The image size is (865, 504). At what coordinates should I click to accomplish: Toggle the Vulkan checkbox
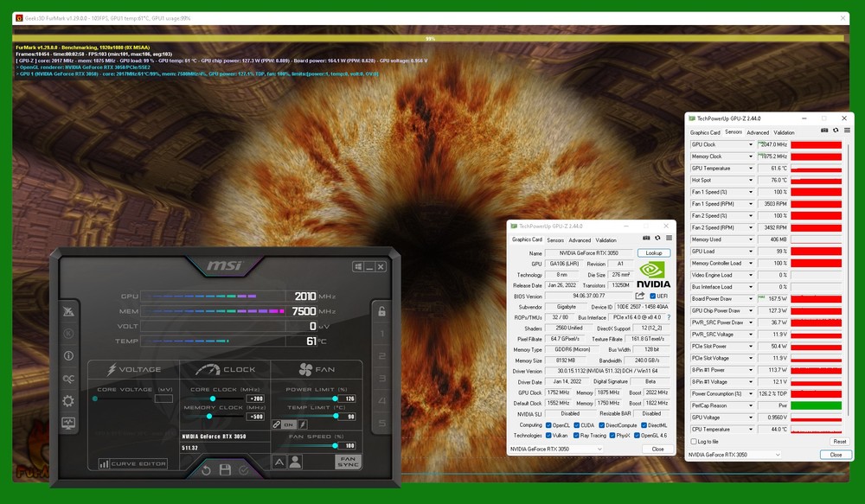click(548, 436)
